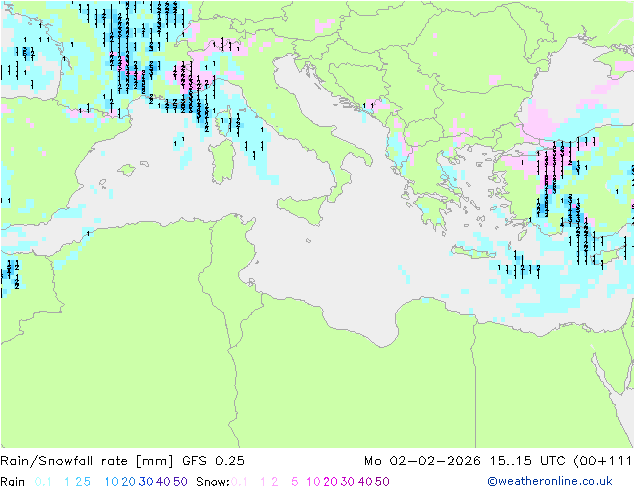Image resolution: width=634 pixels, height=490 pixels.
Task: Select the "GFS 0.25" model label
Action: click(213, 461)
